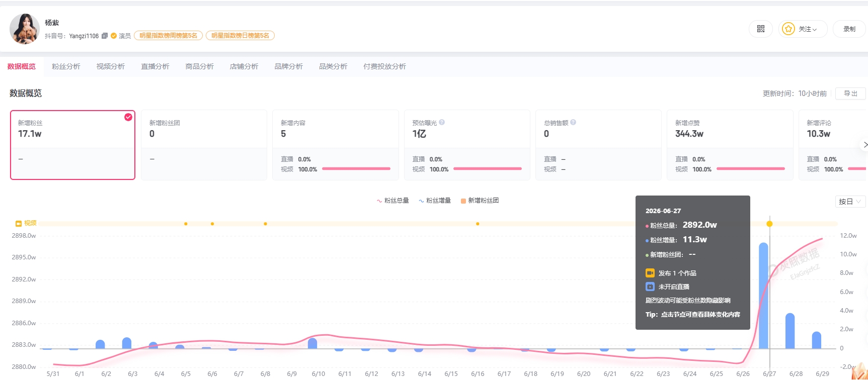Click 杨紫's profile avatar
The width and height of the screenshot is (868, 380).
24,29
